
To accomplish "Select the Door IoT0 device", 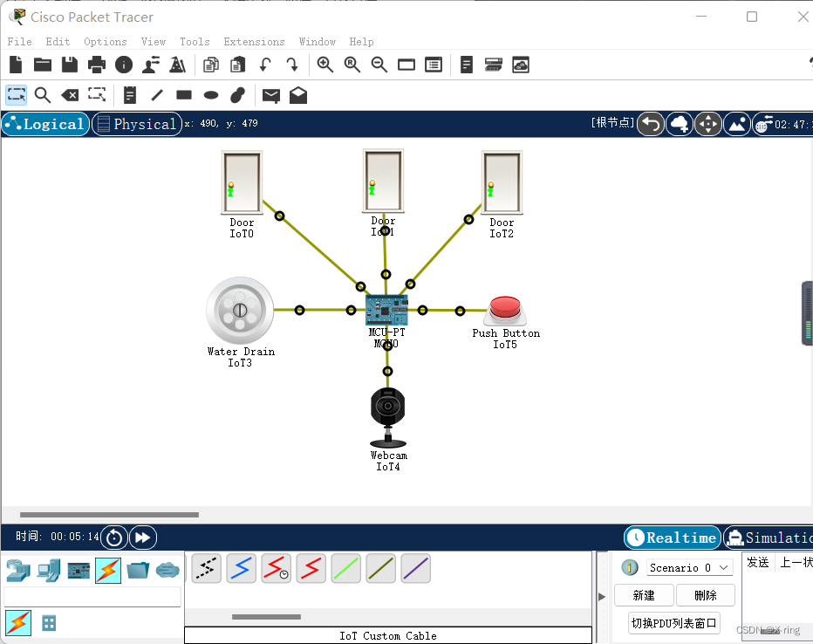I will 242,182.
